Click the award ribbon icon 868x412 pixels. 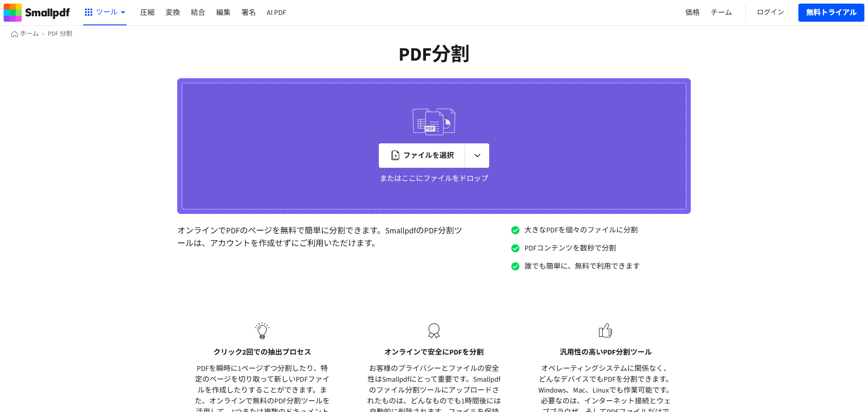pyautogui.click(x=434, y=331)
